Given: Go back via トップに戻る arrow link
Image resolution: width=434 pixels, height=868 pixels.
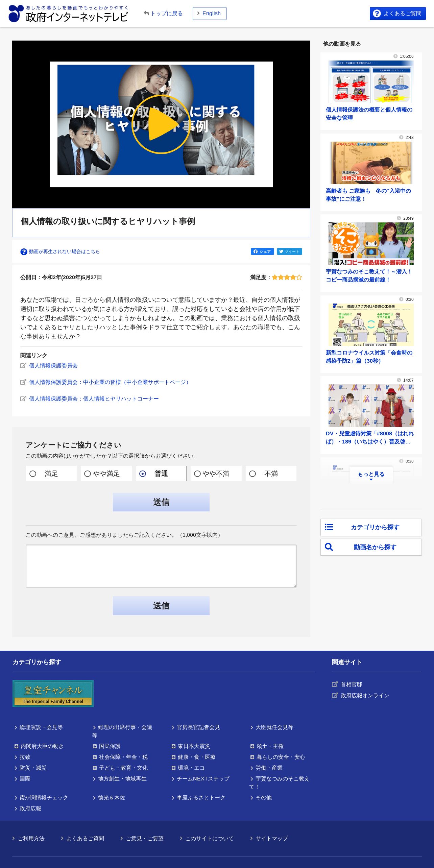Looking at the screenshot, I should point(163,14).
